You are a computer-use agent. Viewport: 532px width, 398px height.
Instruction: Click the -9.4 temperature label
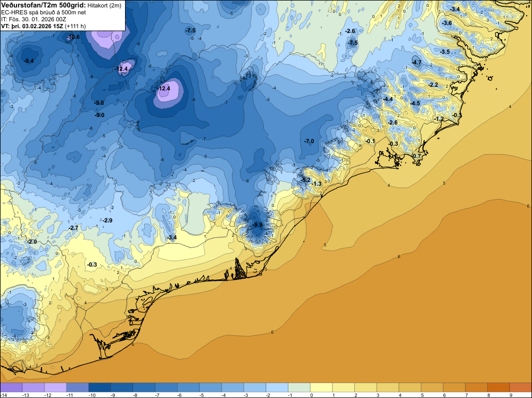[29, 61]
